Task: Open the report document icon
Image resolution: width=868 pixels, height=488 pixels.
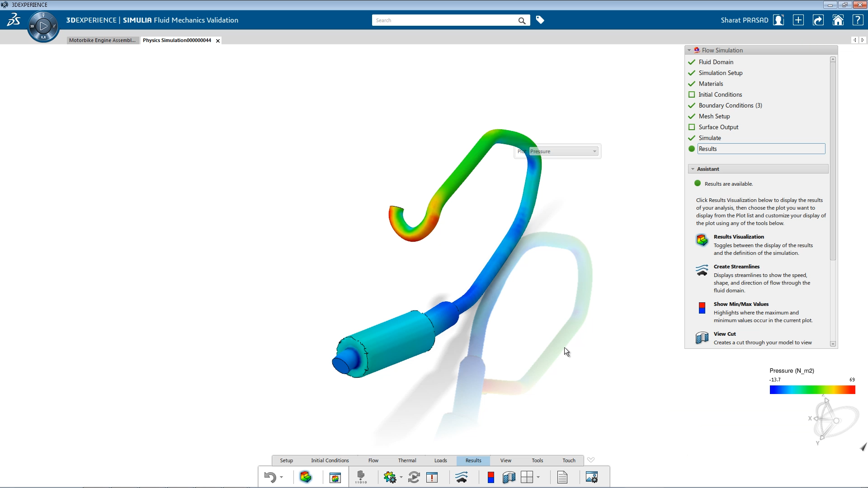Action: [x=562, y=477]
